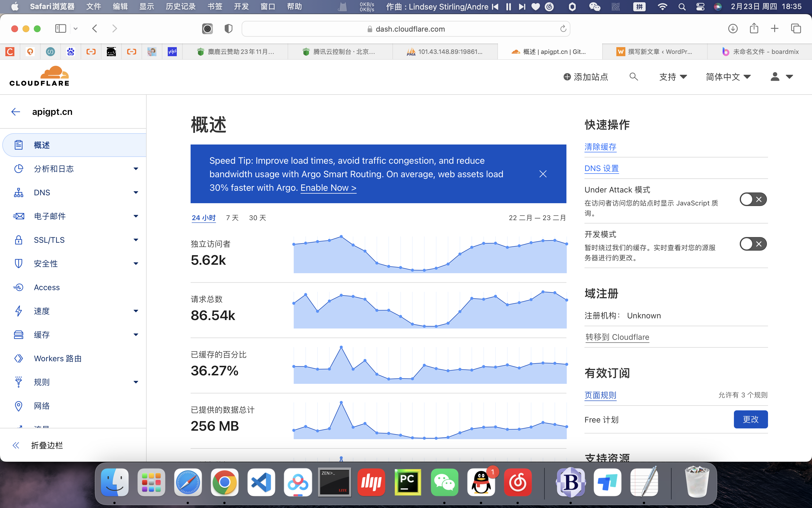Click the privacy shield icon
The image size is (812, 508).
228,29
